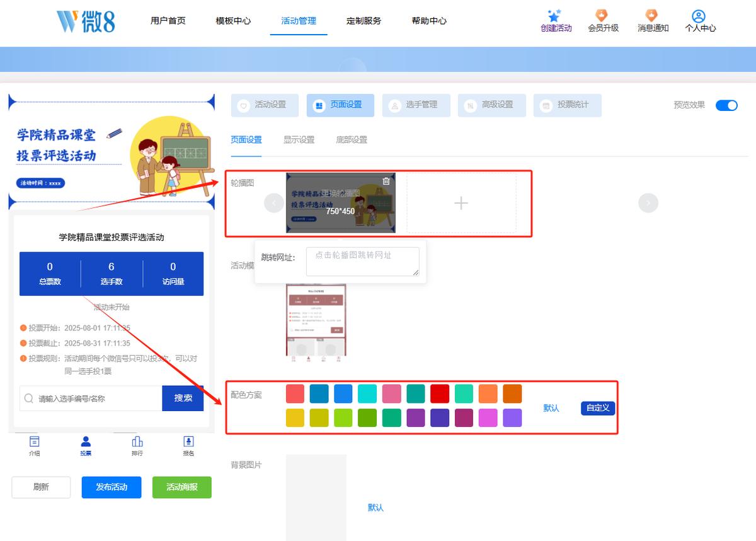The image size is (756, 541).
Task: Focus the 跳转网址 text area
Action: 363,261
